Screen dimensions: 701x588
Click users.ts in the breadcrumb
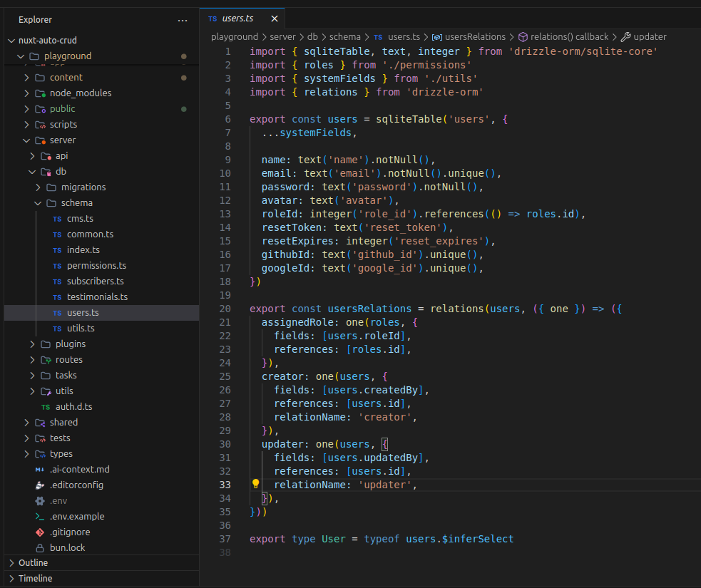(x=404, y=36)
